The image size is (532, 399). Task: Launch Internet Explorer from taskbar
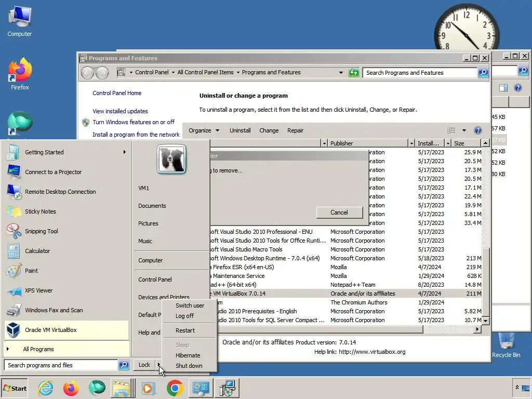point(46,388)
